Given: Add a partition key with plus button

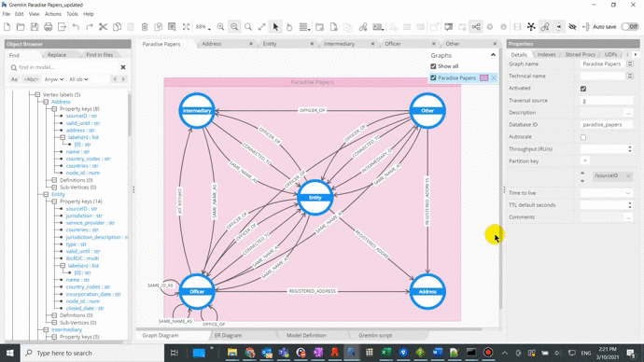Looking at the screenshot, I should pyautogui.click(x=585, y=160).
